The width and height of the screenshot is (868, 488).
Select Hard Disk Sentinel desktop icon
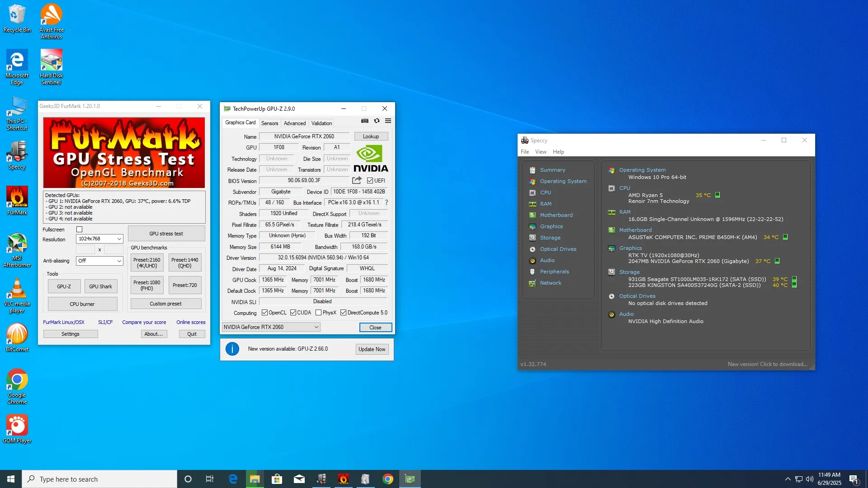coord(52,67)
